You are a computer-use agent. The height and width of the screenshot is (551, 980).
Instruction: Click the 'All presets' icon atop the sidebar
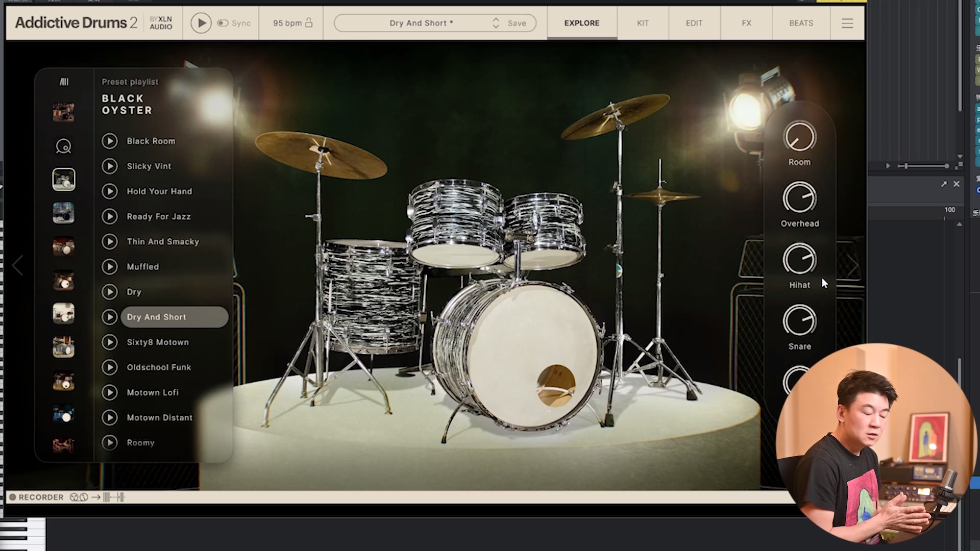[63, 82]
